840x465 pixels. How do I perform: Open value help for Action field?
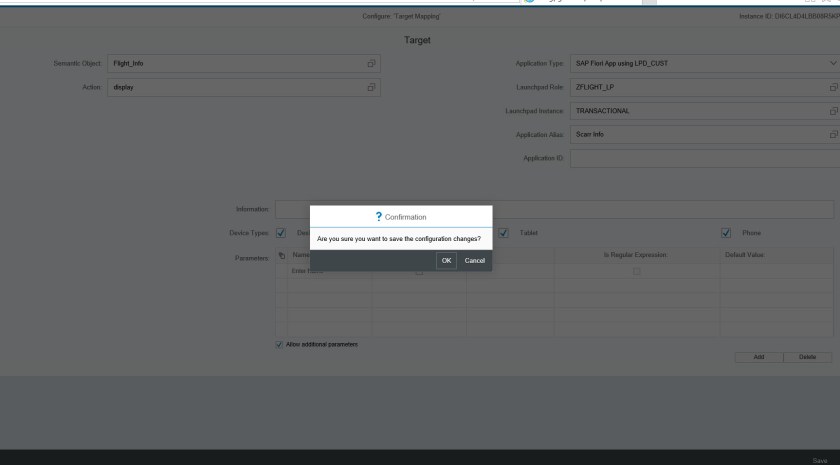(x=371, y=87)
